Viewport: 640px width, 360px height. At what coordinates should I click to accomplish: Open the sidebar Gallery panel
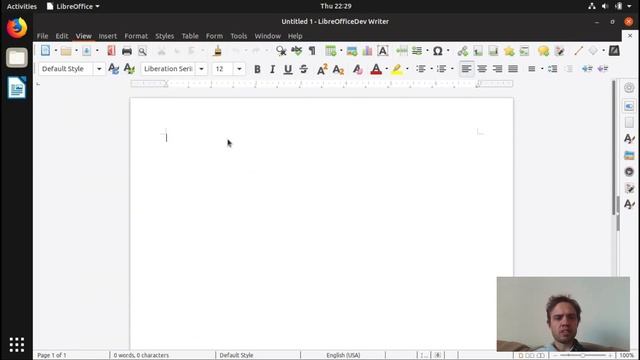point(629,155)
